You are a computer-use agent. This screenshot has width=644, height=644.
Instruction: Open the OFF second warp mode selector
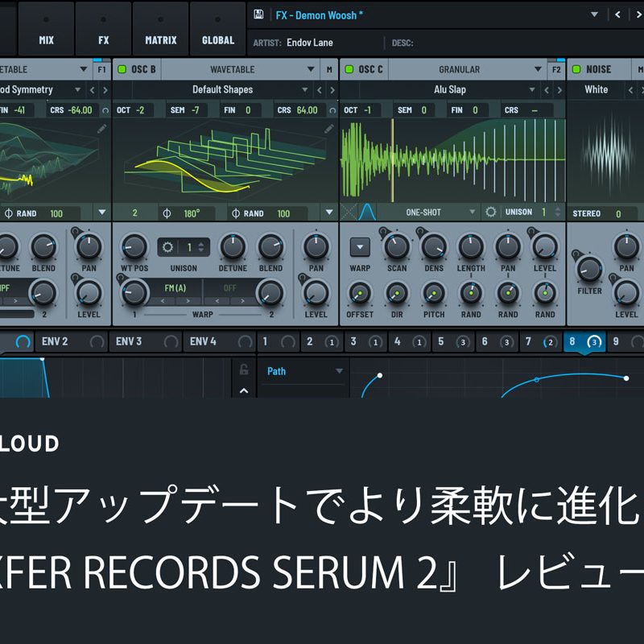pos(230,288)
